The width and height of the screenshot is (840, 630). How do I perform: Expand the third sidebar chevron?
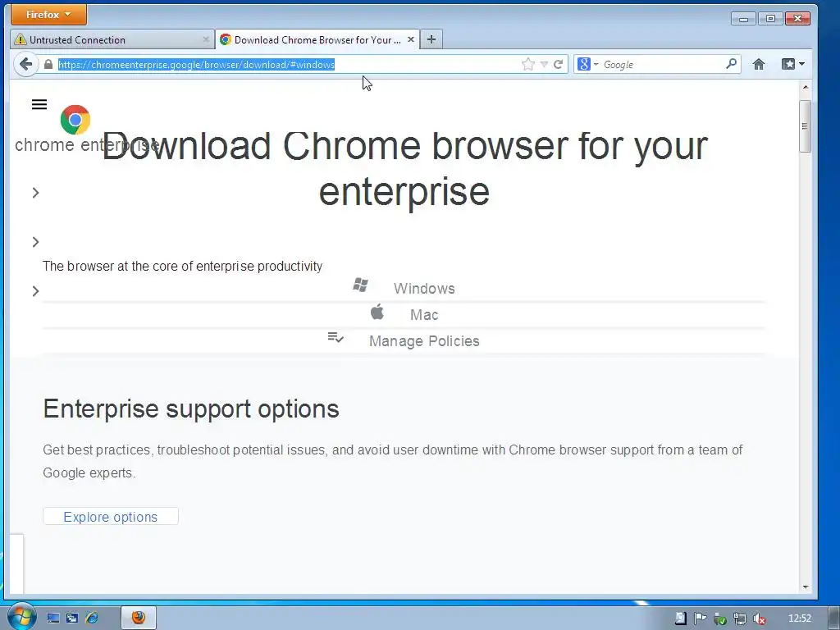point(36,291)
